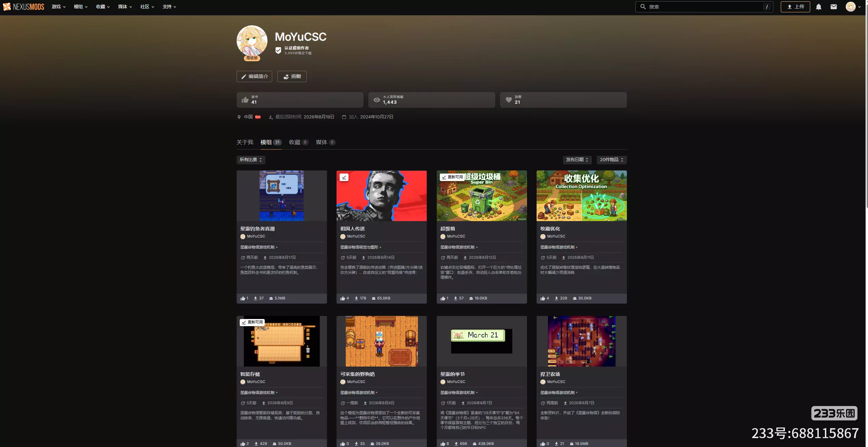The image size is (868, 447).
Task: Click the last-active person icon
Action: [x=271, y=117]
